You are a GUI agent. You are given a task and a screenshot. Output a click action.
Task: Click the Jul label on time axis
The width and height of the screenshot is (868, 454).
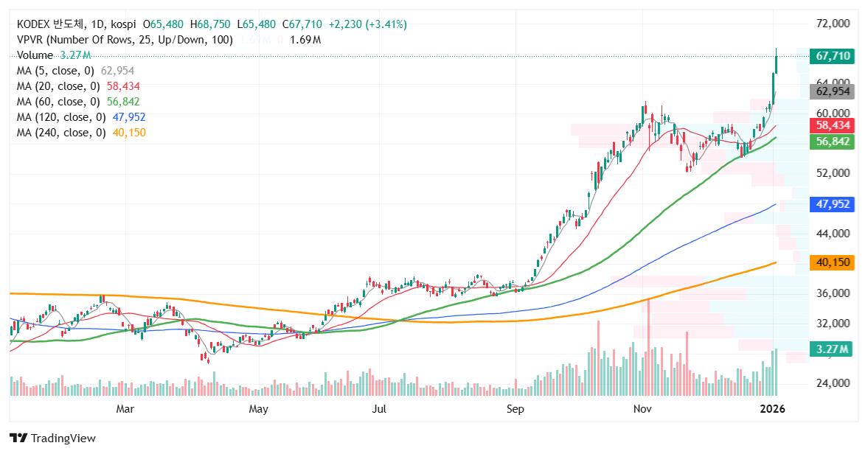[378, 409]
